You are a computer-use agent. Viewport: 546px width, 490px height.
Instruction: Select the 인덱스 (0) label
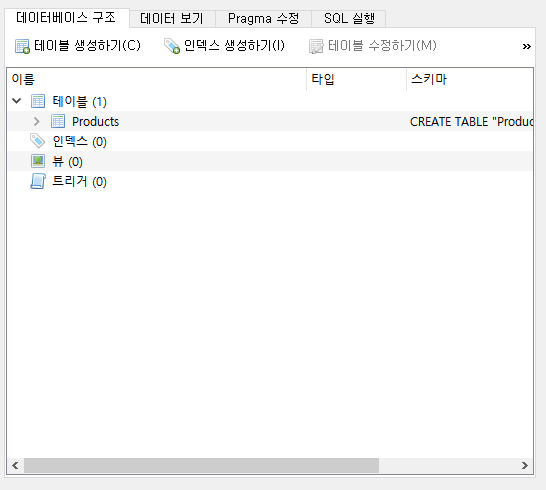coord(79,142)
